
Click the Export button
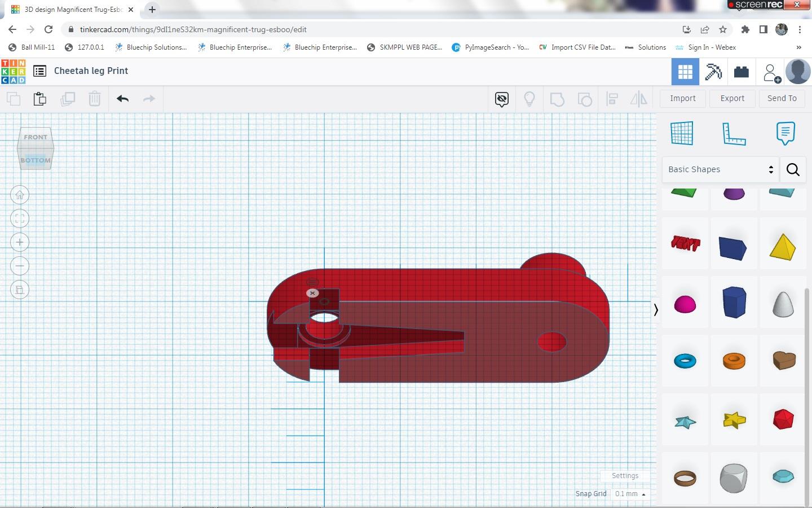732,98
